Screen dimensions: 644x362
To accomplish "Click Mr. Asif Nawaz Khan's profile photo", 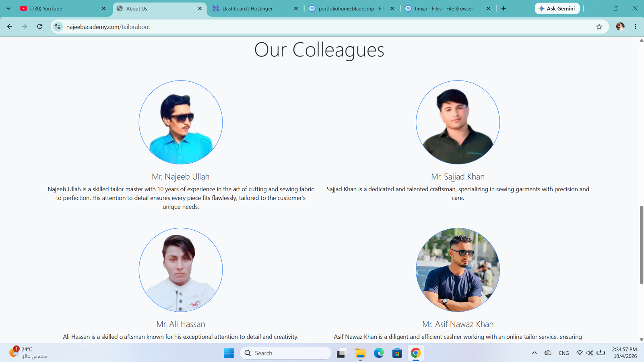I will (x=458, y=270).
